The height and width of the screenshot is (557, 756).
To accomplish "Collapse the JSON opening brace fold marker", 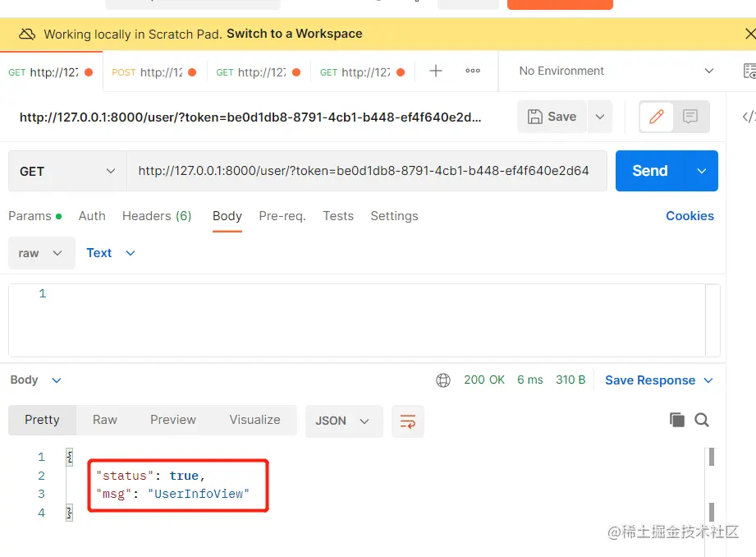I will pyautogui.click(x=70, y=457).
